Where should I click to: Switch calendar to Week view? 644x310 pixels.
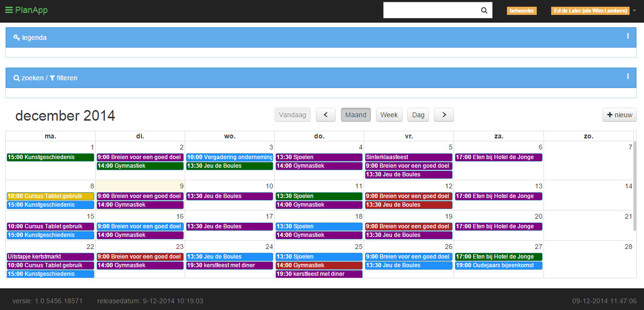[x=389, y=115]
